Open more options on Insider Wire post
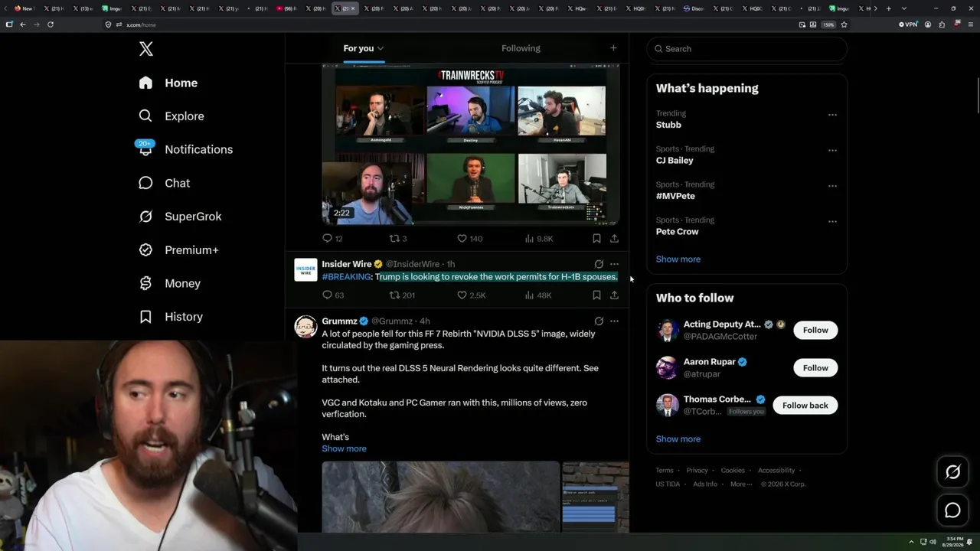 [x=614, y=264]
